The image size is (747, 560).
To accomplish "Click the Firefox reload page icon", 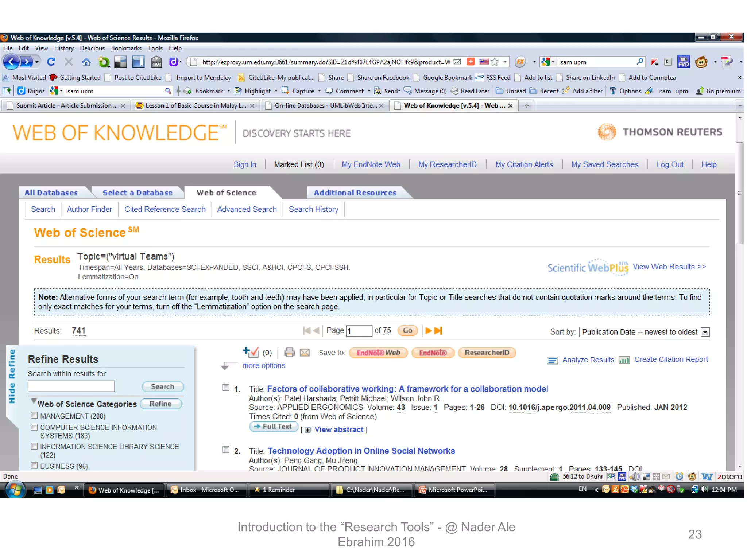I will [x=51, y=62].
